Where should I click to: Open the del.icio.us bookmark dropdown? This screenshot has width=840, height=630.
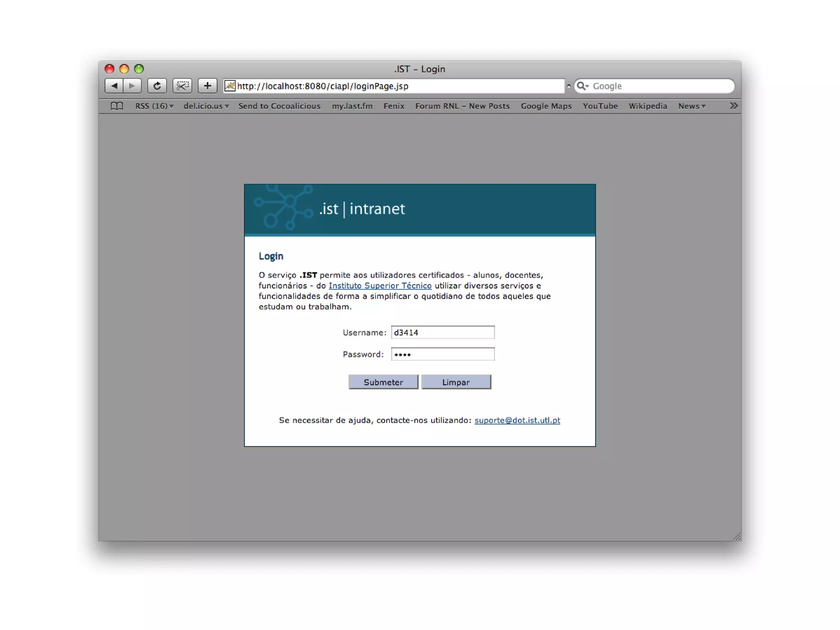click(x=206, y=106)
